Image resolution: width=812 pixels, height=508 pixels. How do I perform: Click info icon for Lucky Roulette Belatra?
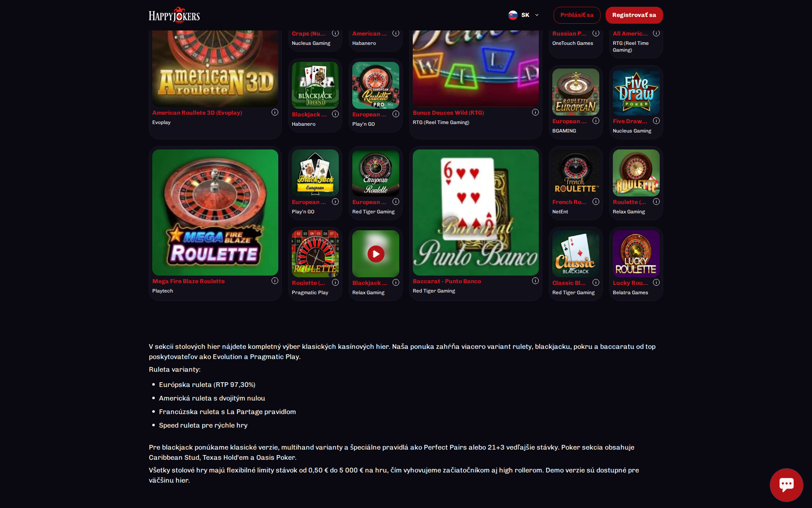[656, 282]
